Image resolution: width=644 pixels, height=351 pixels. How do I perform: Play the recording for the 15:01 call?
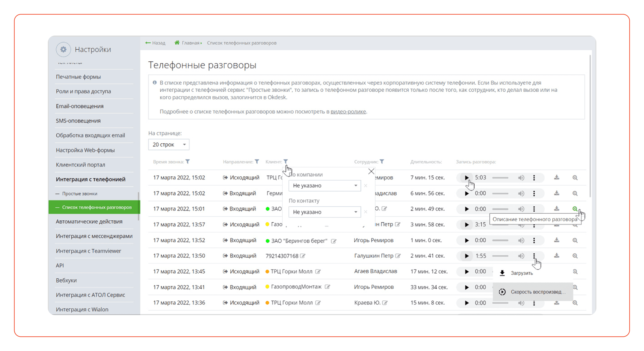tap(467, 209)
